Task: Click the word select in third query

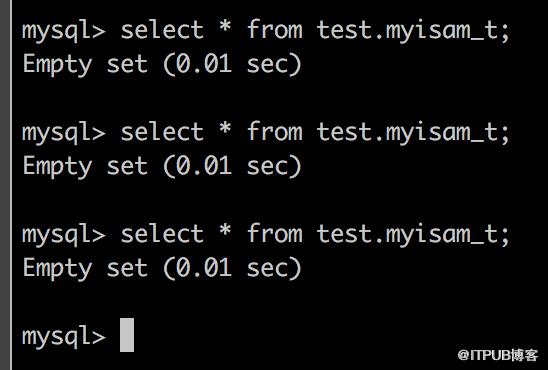Action: coord(162,234)
